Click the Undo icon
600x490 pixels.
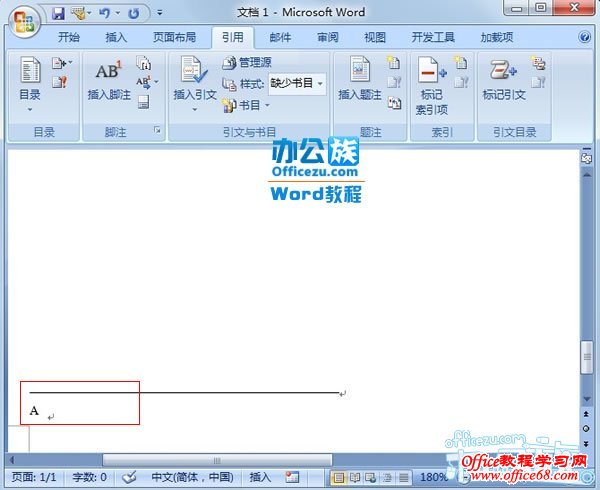click(104, 14)
